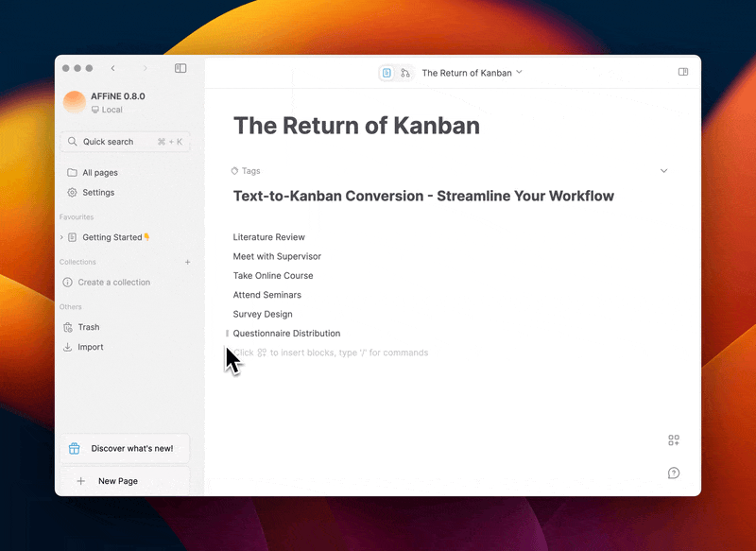This screenshot has height=551, width=756.
Task: Expand Getting Started tree item
Action: point(61,237)
